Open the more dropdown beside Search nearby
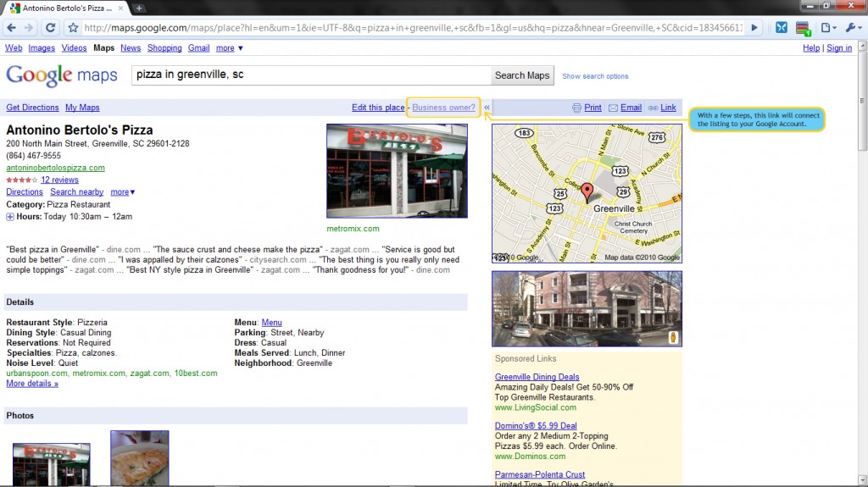The height and width of the screenshot is (487, 868). pos(122,192)
